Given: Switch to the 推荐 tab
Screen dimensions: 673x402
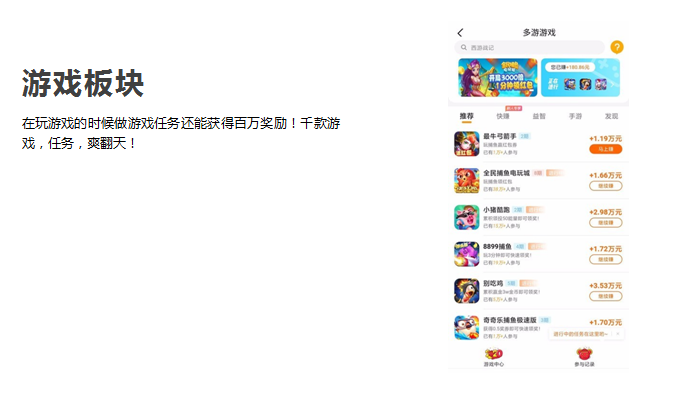Looking at the screenshot, I should click(467, 116).
